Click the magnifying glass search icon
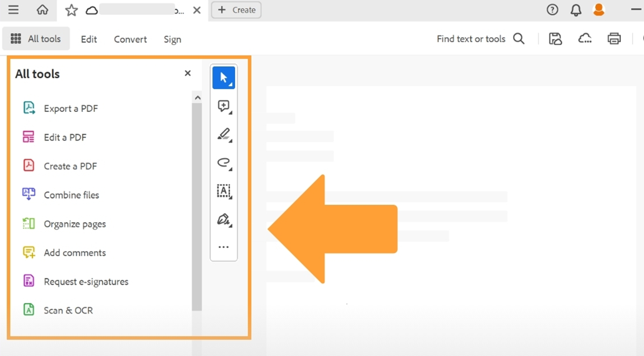 click(x=519, y=39)
